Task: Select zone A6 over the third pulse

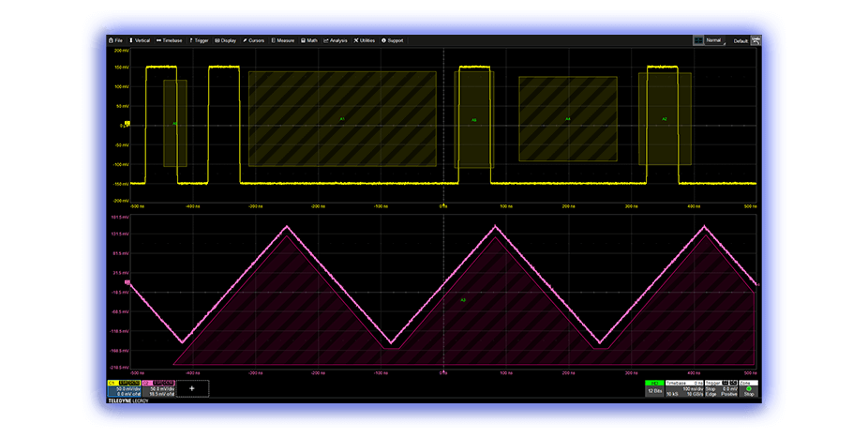Action: tap(474, 120)
